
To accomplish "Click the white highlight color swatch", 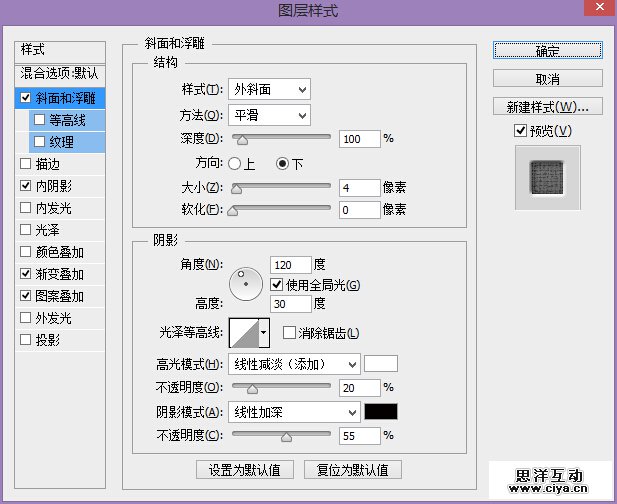I will pos(381,364).
